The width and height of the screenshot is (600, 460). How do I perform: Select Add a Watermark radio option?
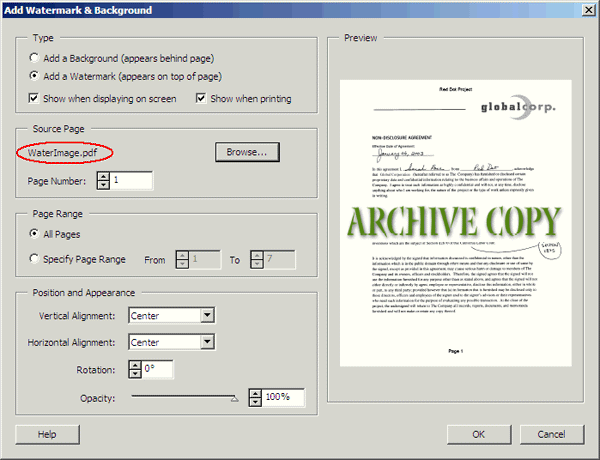[x=35, y=75]
